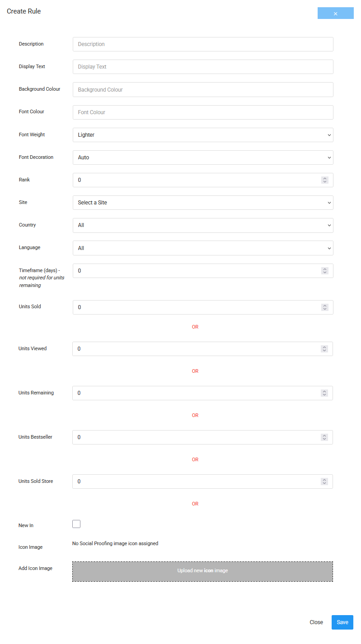This screenshot has width=361, height=644.
Task: Open the Language dropdown
Action: pos(202,248)
